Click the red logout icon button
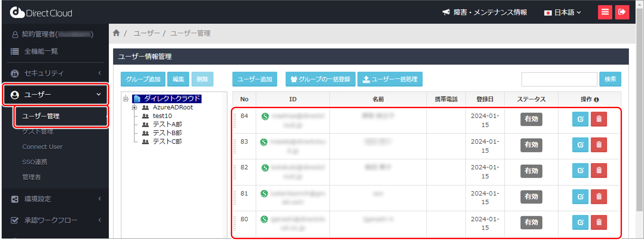Screen dimensions: 644x241 click(x=622, y=12)
